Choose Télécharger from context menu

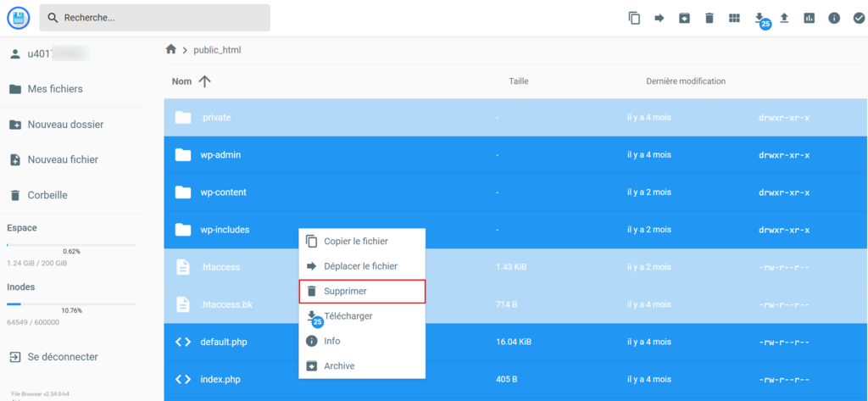[362, 316]
